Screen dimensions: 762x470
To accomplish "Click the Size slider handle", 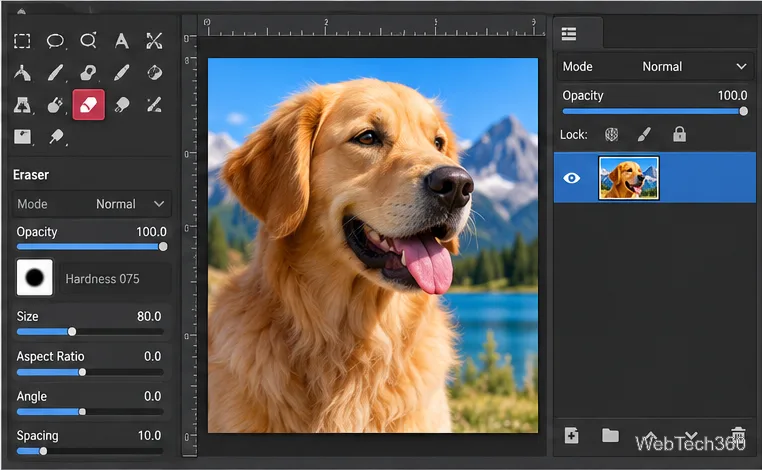I will (72, 331).
